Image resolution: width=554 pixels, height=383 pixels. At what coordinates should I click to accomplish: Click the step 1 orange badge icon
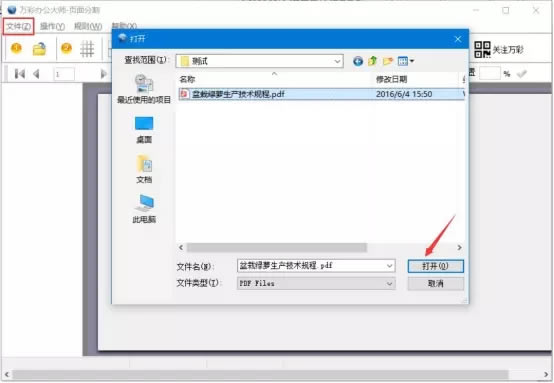pos(16,48)
